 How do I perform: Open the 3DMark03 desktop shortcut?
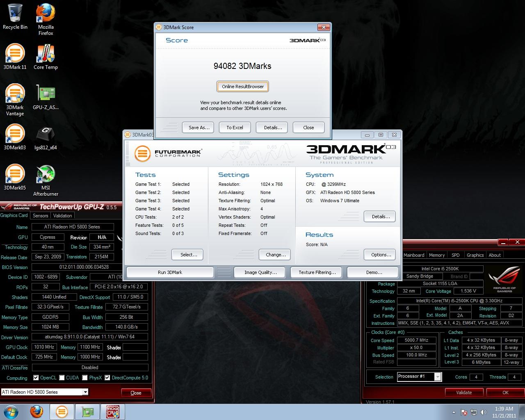[15, 137]
